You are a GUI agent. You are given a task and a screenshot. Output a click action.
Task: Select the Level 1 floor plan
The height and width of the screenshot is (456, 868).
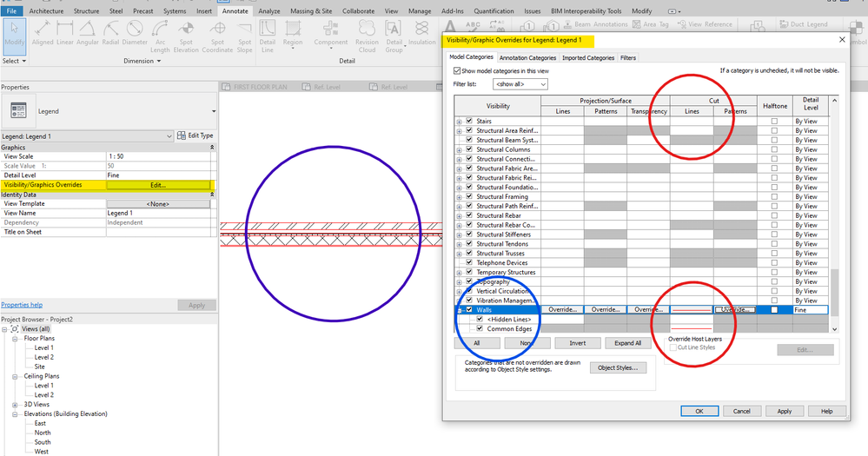(x=43, y=347)
